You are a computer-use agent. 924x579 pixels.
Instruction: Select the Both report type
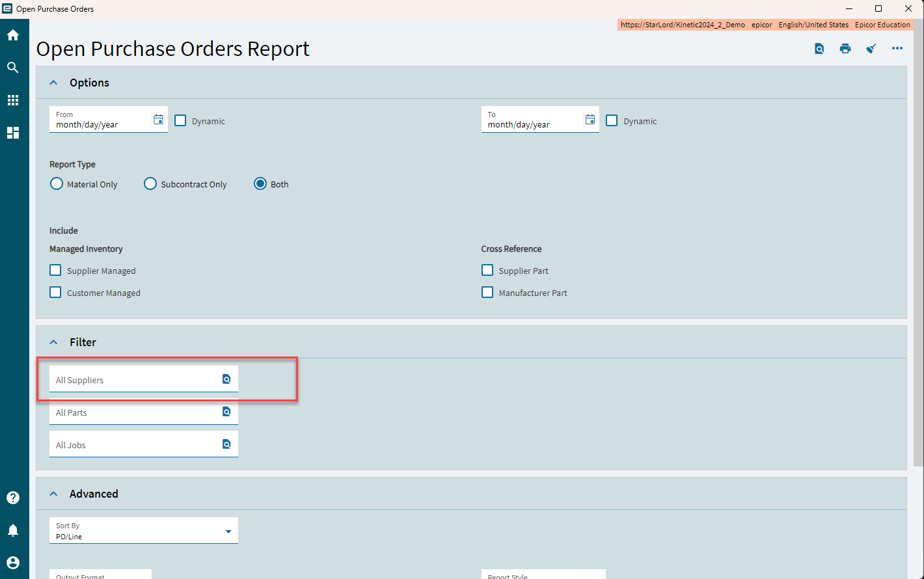coord(260,184)
